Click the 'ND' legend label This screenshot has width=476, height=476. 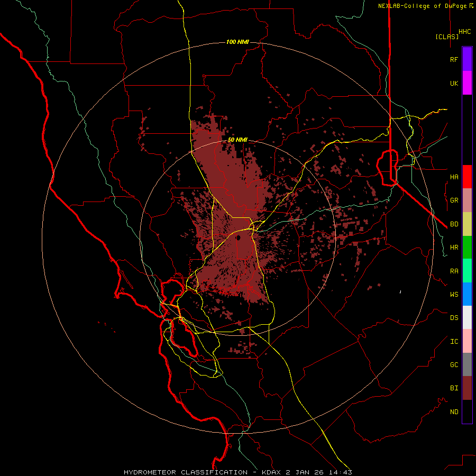pyautogui.click(x=454, y=411)
